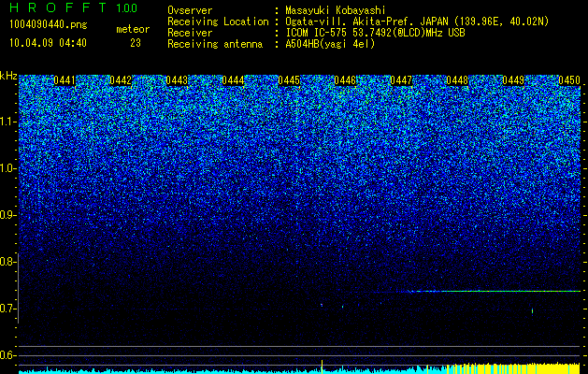Viewport: 588px width, 374px height.
Task: Click the 0444 time marker
Action: pos(233,80)
